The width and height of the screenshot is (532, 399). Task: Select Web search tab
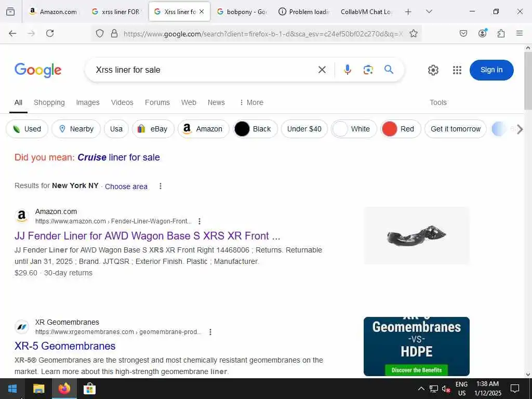tap(189, 102)
